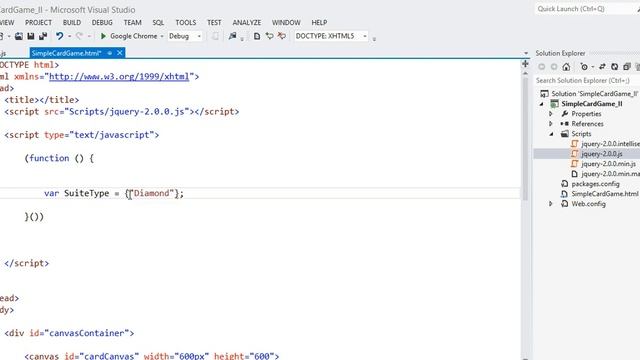Select SimpleCardGame.html in Solution Explorer

coord(604,194)
